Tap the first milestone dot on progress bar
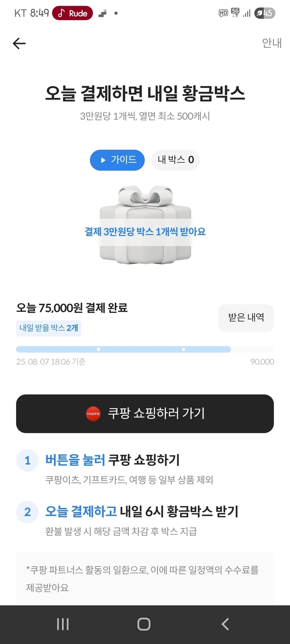The height and width of the screenshot is (644, 290). click(99, 349)
